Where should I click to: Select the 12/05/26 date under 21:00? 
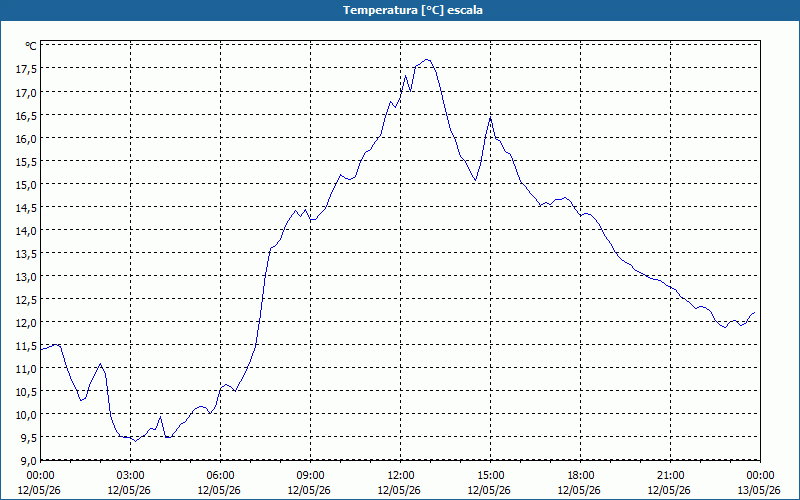point(669,490)
